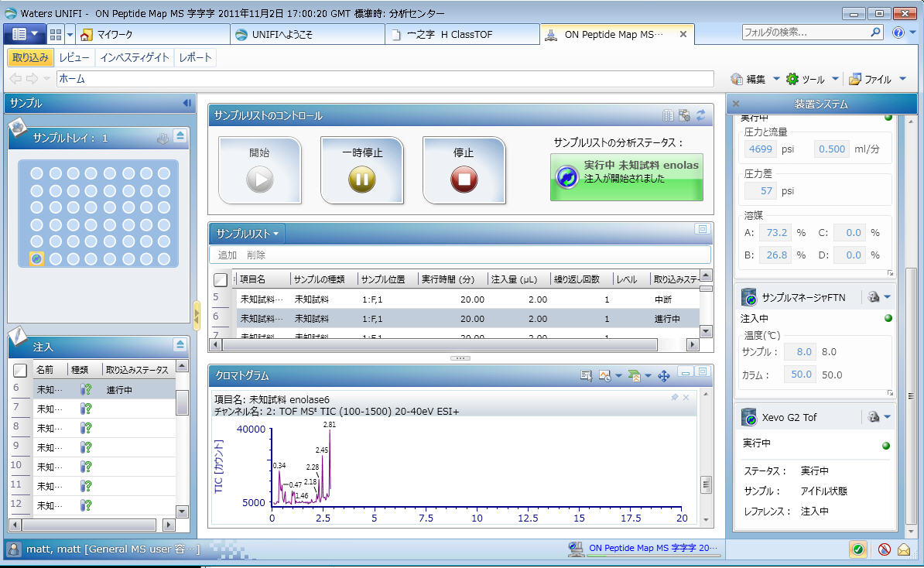
Task: Click the injection list vertical scrollbar thumb
Action: [x=182, y=402]
